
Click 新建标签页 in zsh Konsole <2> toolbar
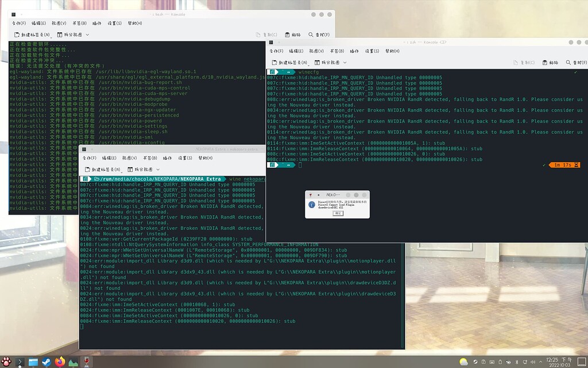click(x=289, y=62)
